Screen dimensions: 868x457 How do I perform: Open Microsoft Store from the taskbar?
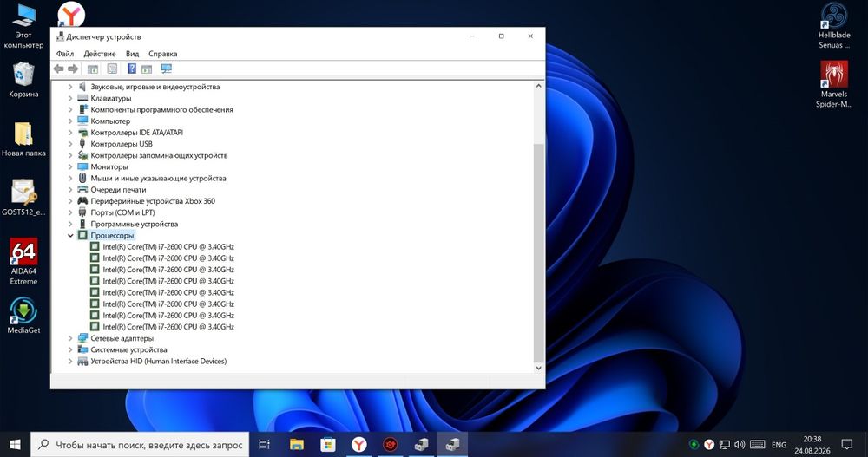click(328, 444)
